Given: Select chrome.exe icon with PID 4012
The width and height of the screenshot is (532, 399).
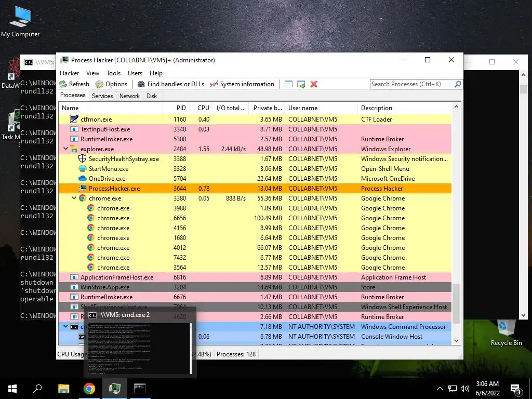Looking at the screenshot, I should pyautogui.click(x=90, y=247).
